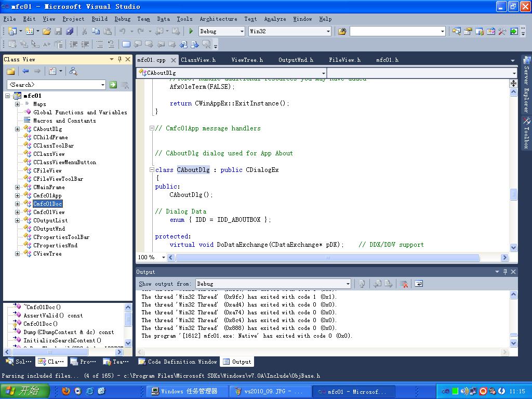Switch to the FileView.h tab
The height and width of the screenshot is (399, 532).
point(345,60)
